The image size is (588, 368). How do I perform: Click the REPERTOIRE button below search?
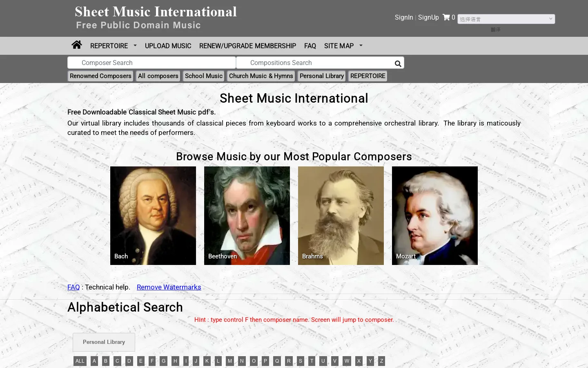(367, 76)
